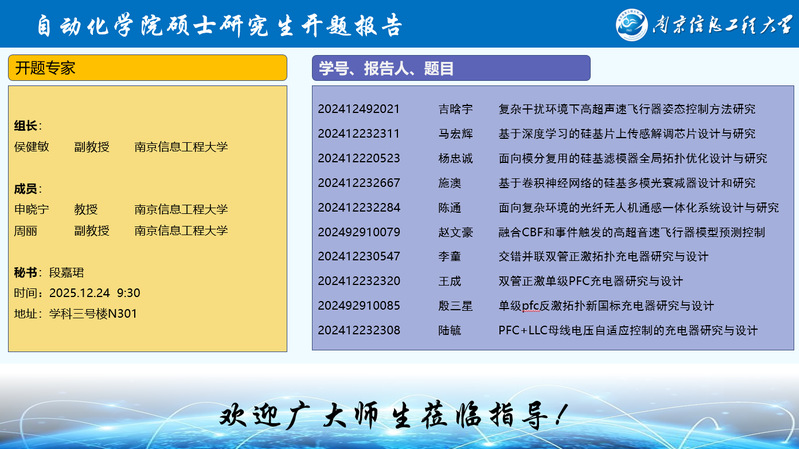
Task: Click the yellow 开题专家 header
Action: (148, 68)
